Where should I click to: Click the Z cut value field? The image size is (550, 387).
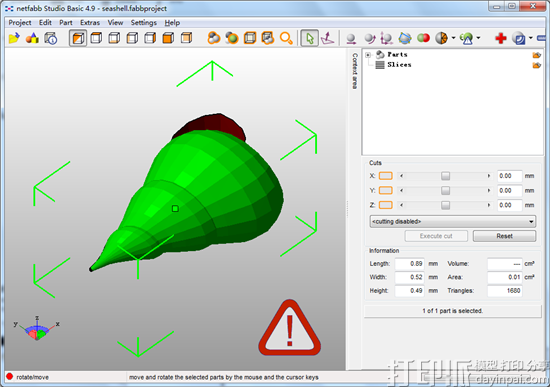(x=509, y=205)
